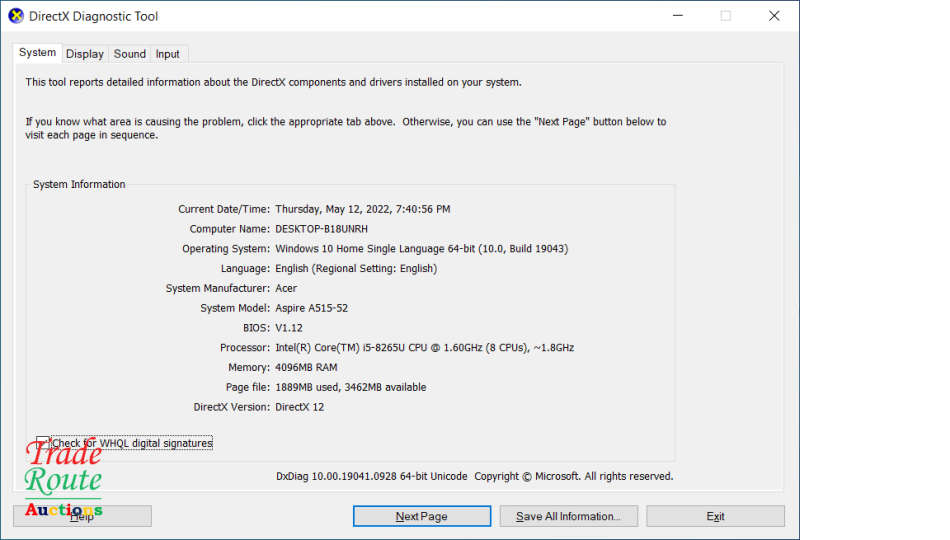Switch to the Display tab
Screen dimensions: 950x540
coord(85,54)
